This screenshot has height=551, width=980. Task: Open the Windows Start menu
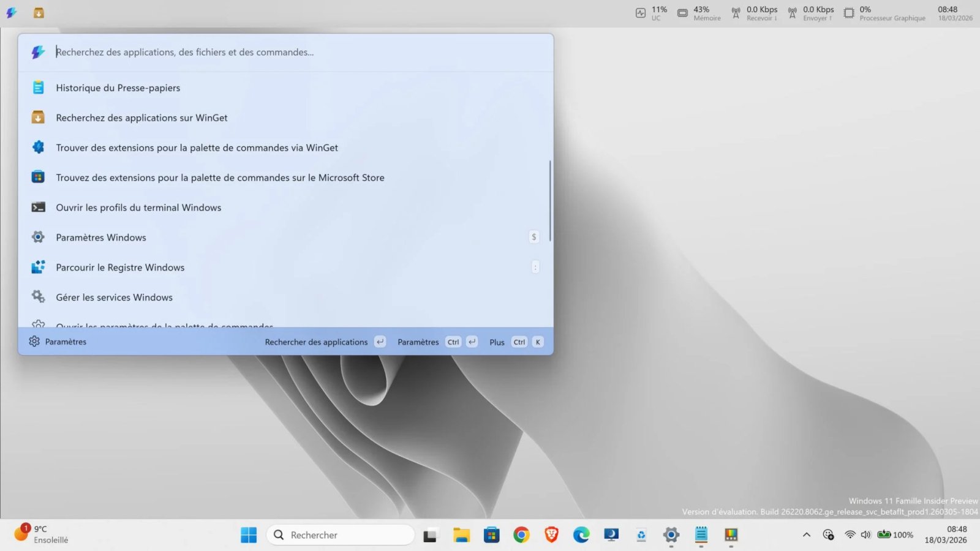point(249,535)
